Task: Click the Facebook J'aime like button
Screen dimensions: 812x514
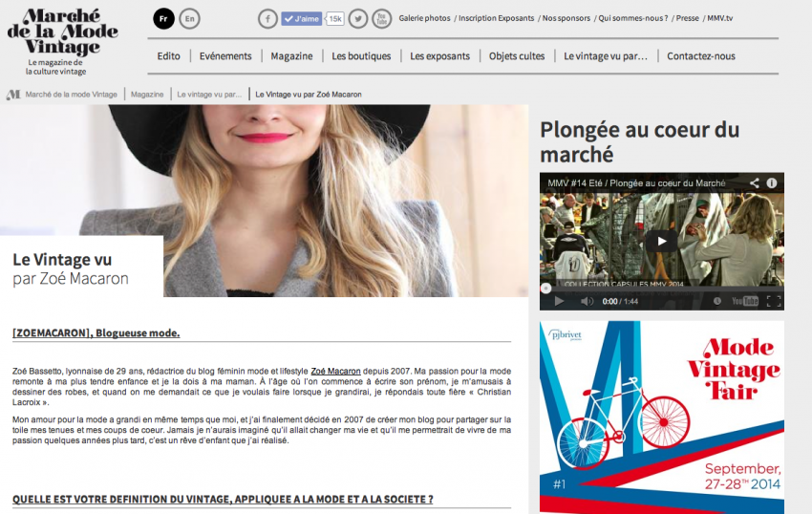Action: (x=301, y=19)
